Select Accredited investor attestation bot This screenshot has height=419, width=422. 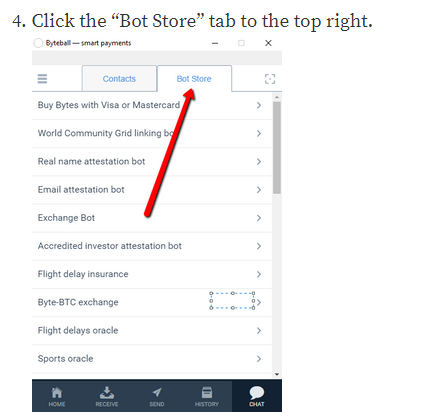point(152,246)
